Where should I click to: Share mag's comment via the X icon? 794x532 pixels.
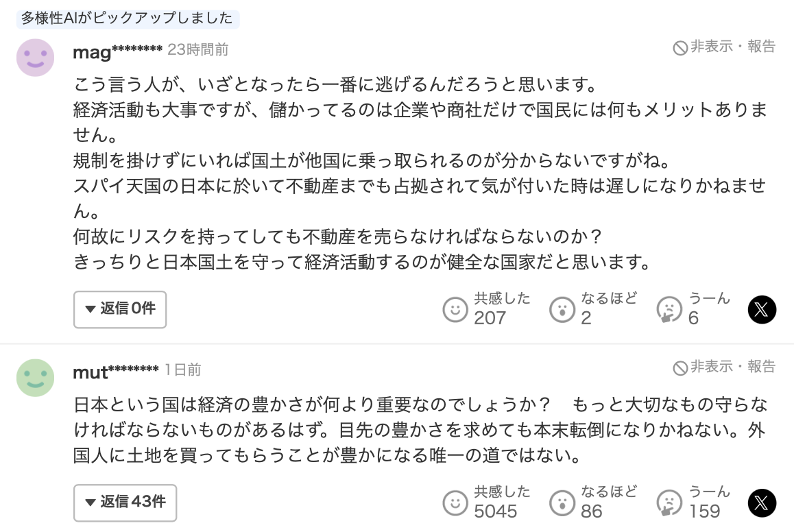pyautogui.click(x=762, y=310)
